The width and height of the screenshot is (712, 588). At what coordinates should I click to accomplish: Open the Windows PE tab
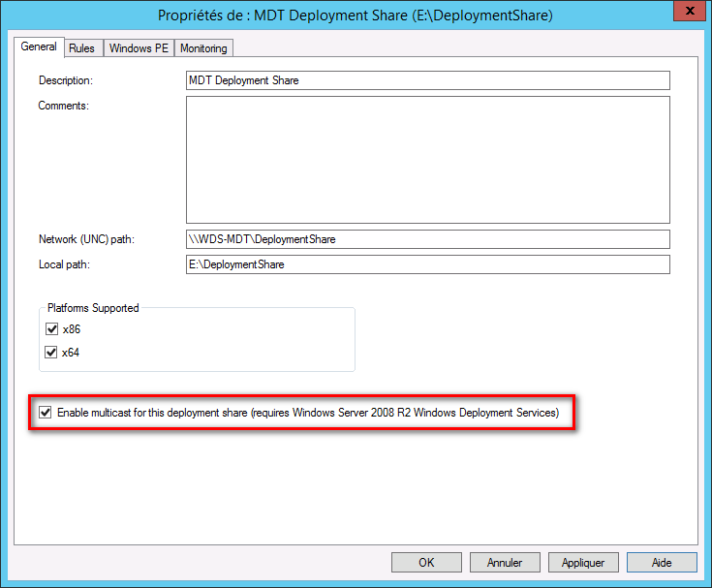click(139, 48)
